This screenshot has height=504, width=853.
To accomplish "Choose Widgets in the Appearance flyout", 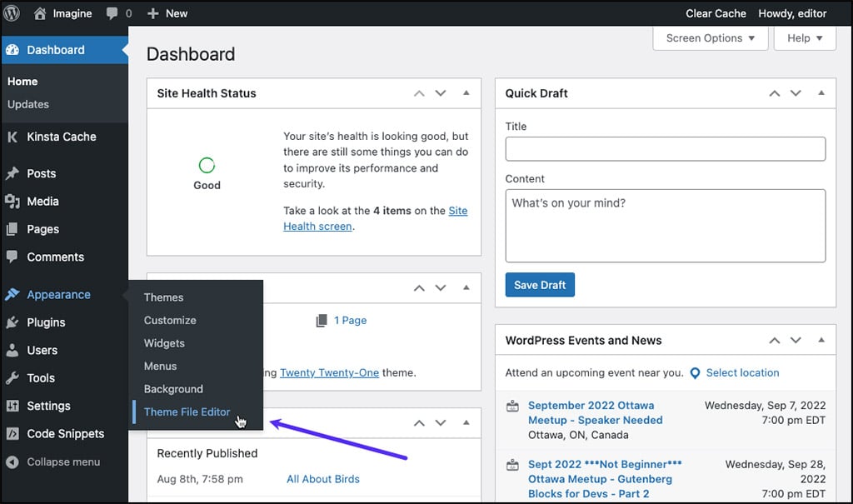I will click(x=164, y=343).
